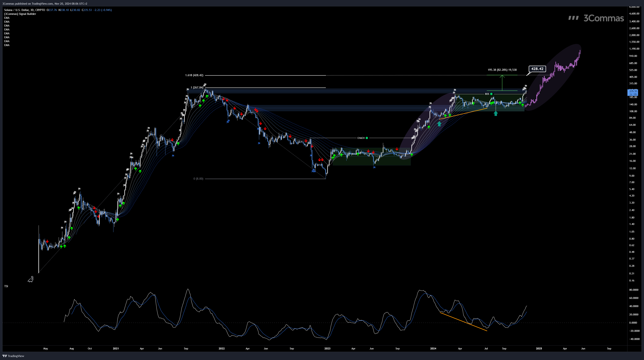The width and height of the screenshot is (644, 360).
Task: Click the -40.0000 TSI axis label
Action: coord(634,339)
